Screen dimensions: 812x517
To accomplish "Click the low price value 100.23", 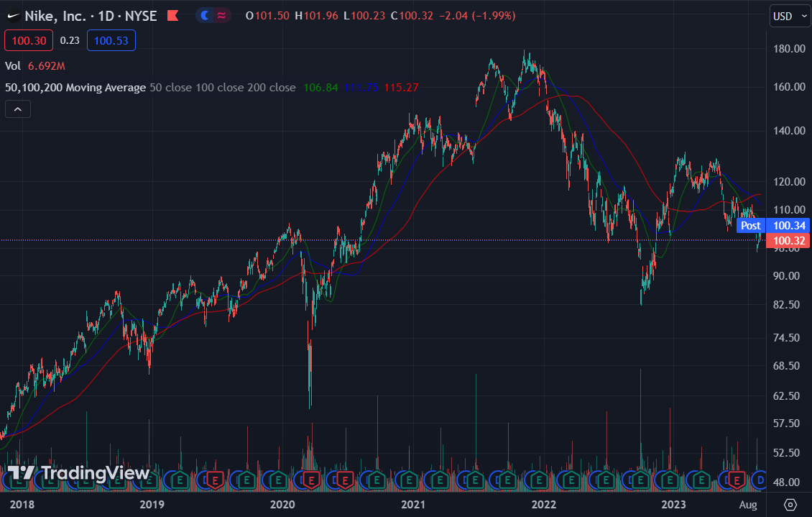I will point(368,16).
